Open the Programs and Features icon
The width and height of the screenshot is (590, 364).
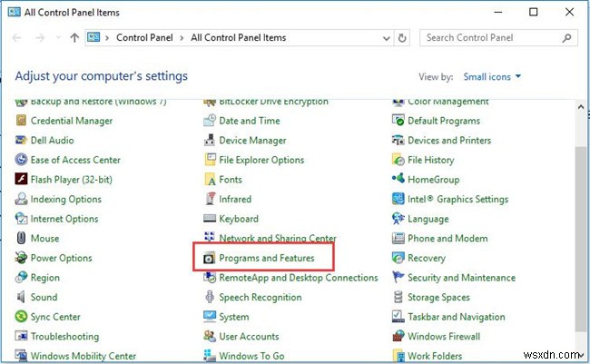209,258
